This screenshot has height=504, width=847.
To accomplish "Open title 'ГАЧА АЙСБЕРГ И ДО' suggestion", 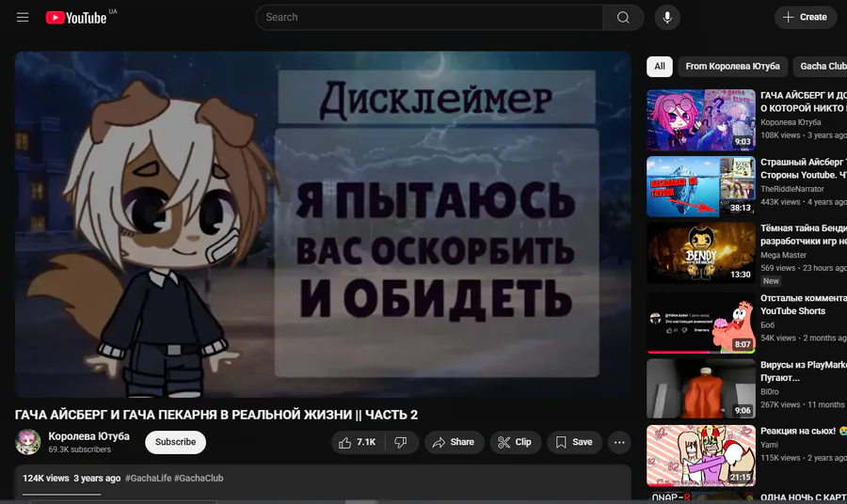I will click(804, 102).
